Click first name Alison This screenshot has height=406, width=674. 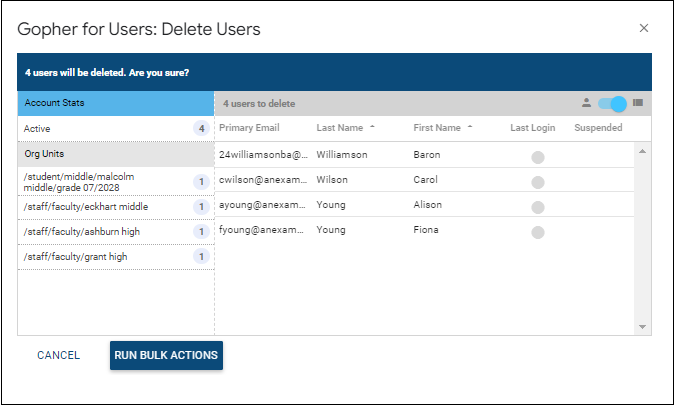click(x=428, y=205)
